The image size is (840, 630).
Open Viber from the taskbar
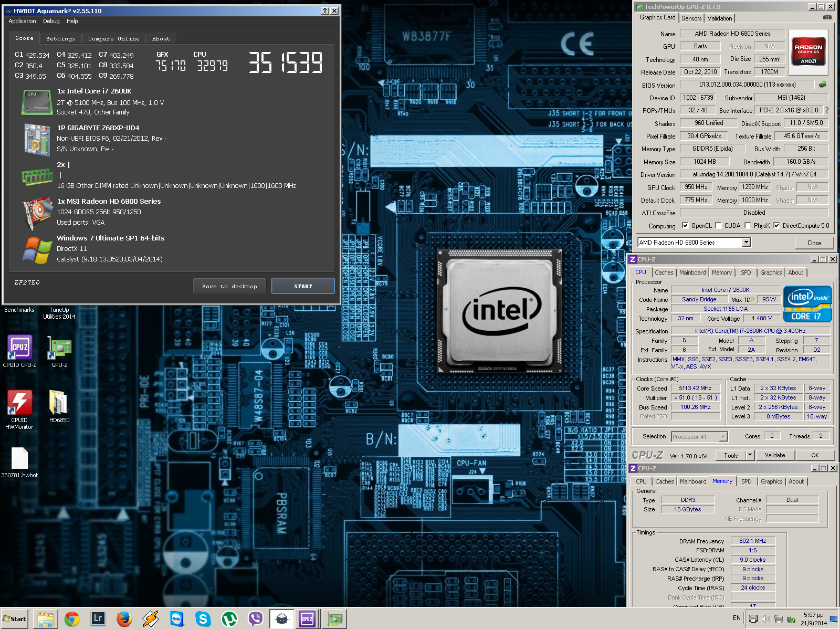(255, 619)
